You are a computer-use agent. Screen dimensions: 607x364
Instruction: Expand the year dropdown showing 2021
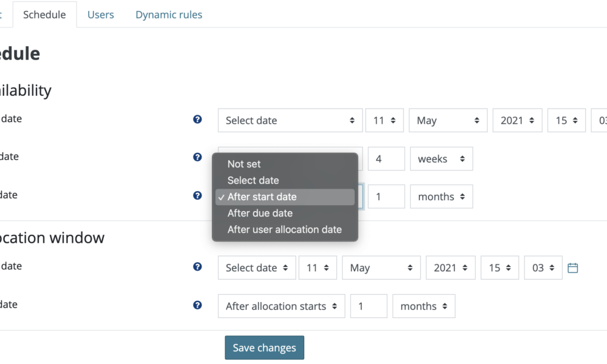click(517, 120)
